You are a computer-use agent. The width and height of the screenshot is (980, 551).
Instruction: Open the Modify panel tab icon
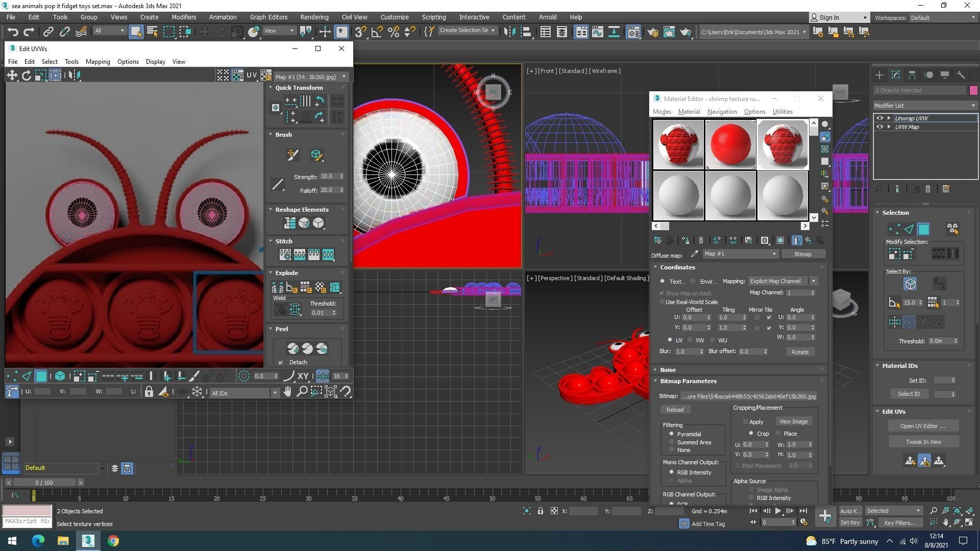coord(895,75)
